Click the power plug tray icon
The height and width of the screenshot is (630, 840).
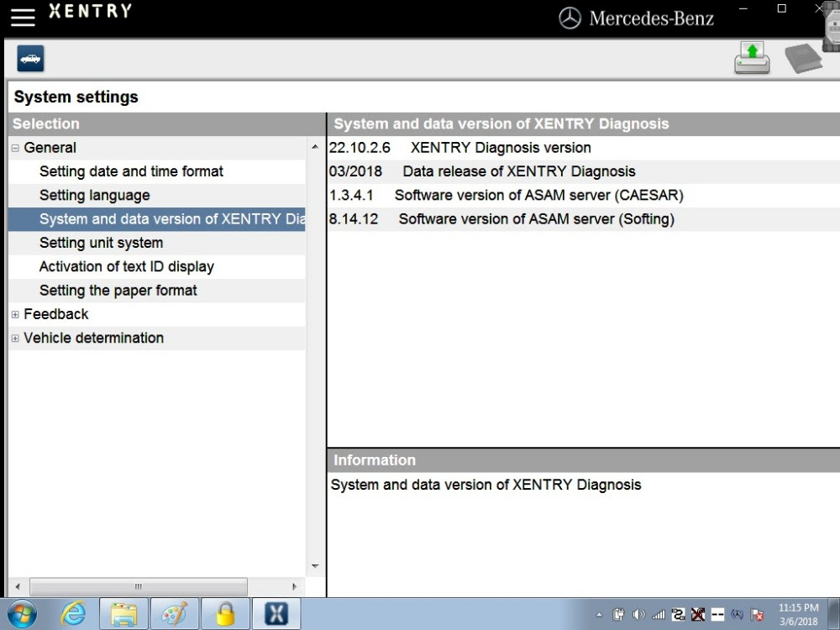click(619, 615)
